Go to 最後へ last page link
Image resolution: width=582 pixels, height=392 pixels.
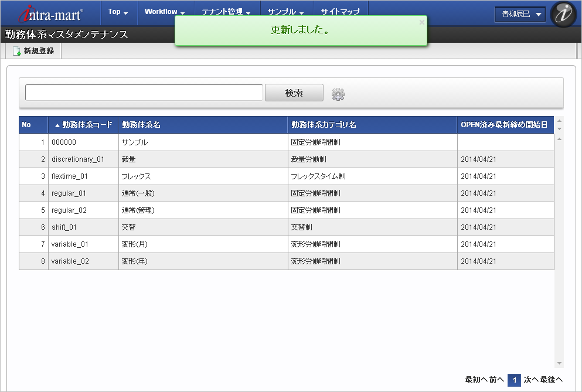click(552, 380)
